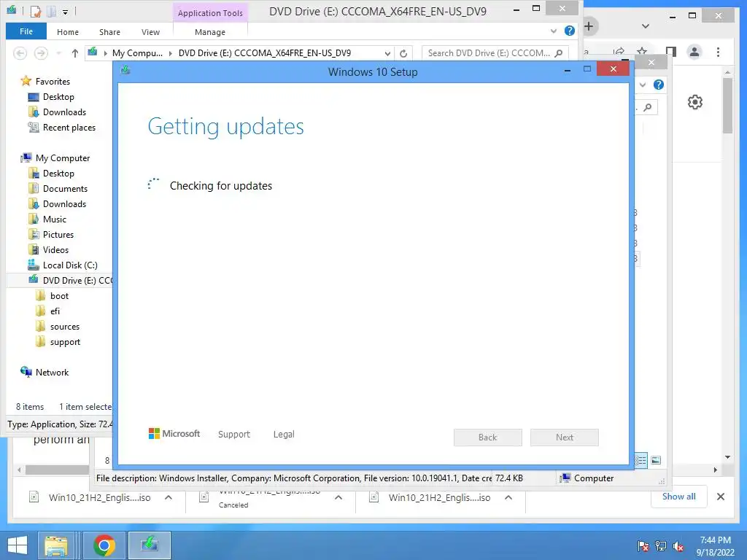747x560 pixels.
Task: Select Favorites in navigation pane
Action: click(x=53, y=82)
